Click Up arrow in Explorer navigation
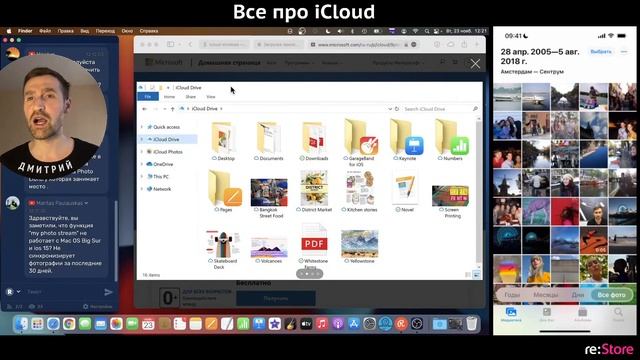This screenshot has height=360, width=640. (x=173, y=109)
